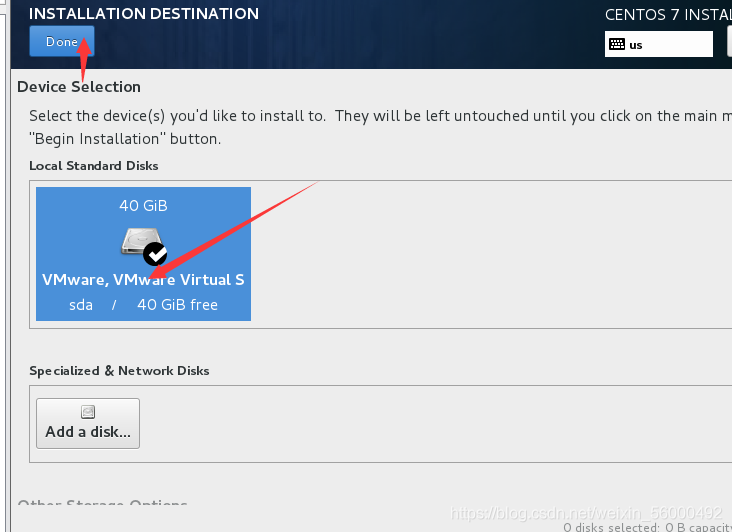Click the small disk icon above 'Add a disk'
Viewport: 732px width, 532px height.
click(88, 411)
